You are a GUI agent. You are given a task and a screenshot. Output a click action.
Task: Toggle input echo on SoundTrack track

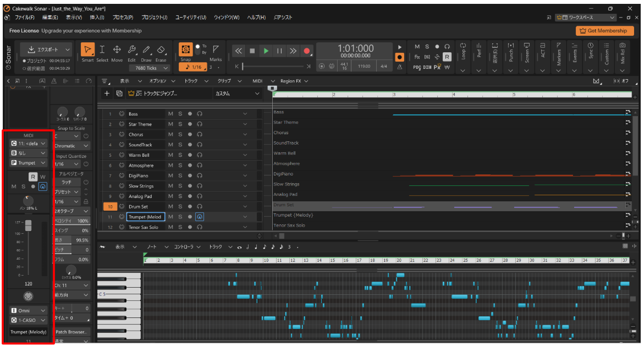tap(200, 145)
